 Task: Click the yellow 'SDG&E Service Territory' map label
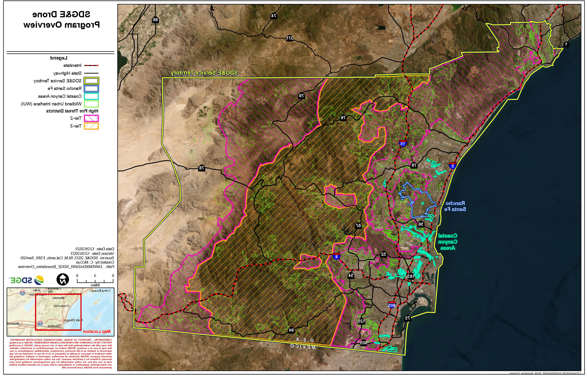pos(204,73)
